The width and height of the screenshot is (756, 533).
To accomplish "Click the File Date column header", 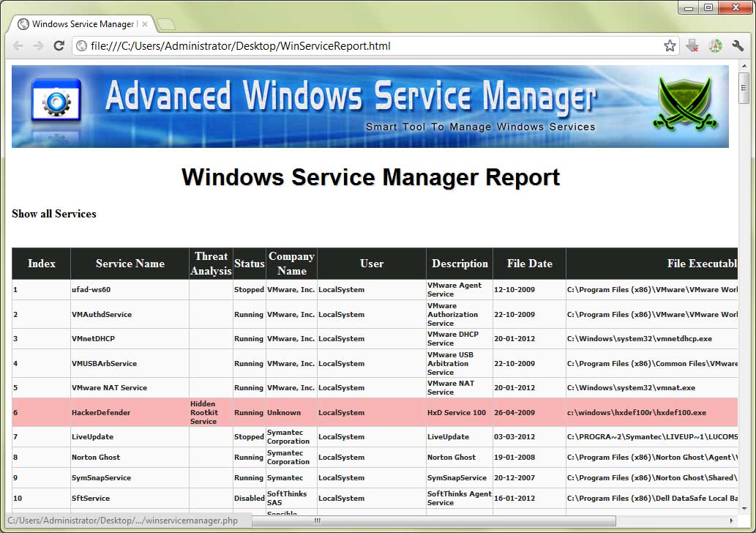I will tap(529, 264).
